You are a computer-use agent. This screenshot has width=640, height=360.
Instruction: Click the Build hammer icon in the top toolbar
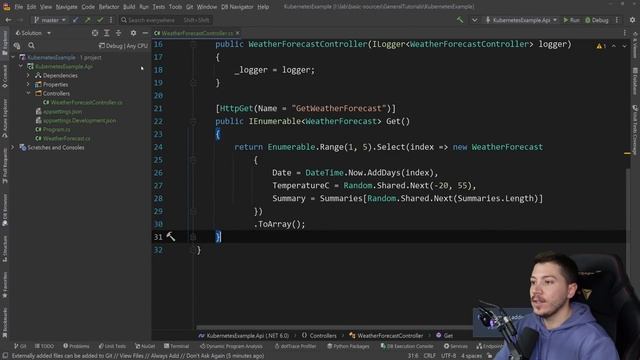pyautogui.click(x=460, y=20)
